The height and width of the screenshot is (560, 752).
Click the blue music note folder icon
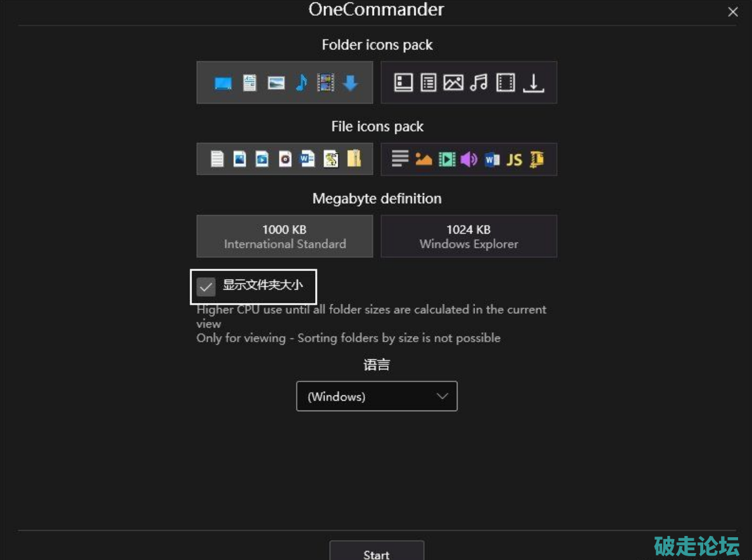[301, 82]
